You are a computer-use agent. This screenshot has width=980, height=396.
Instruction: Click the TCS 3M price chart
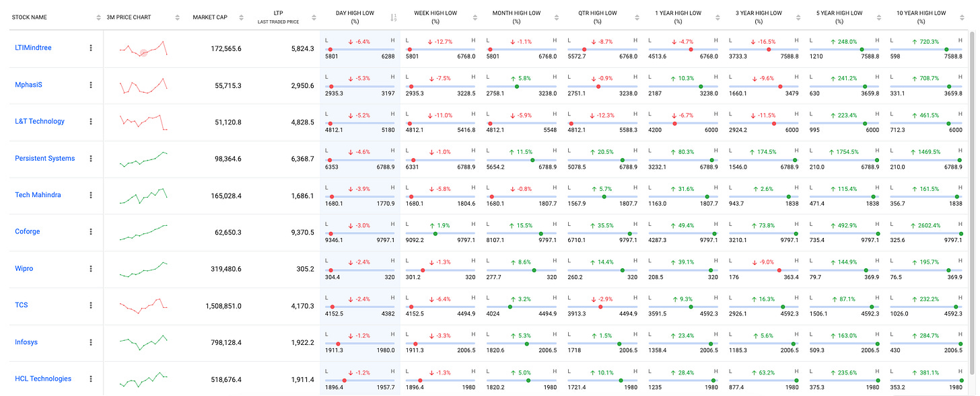coord(143,306)
